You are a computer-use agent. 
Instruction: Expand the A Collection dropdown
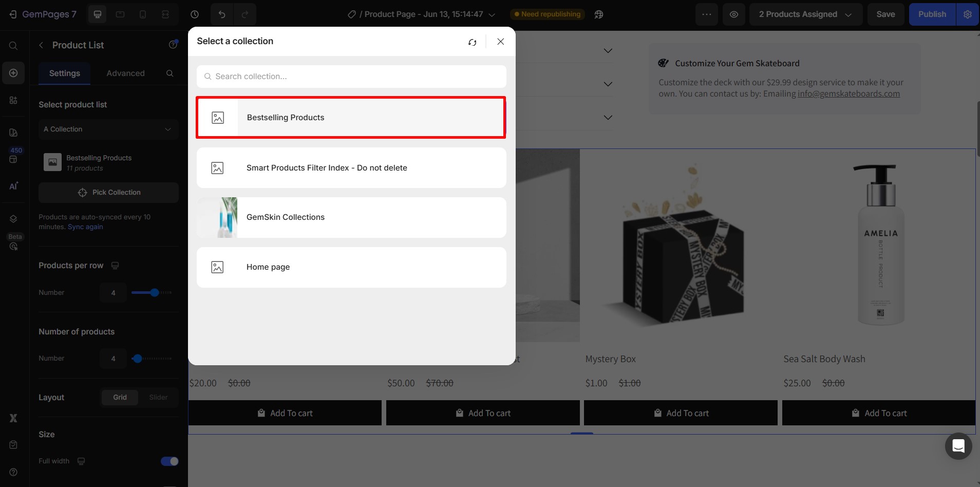click(108, 129)
